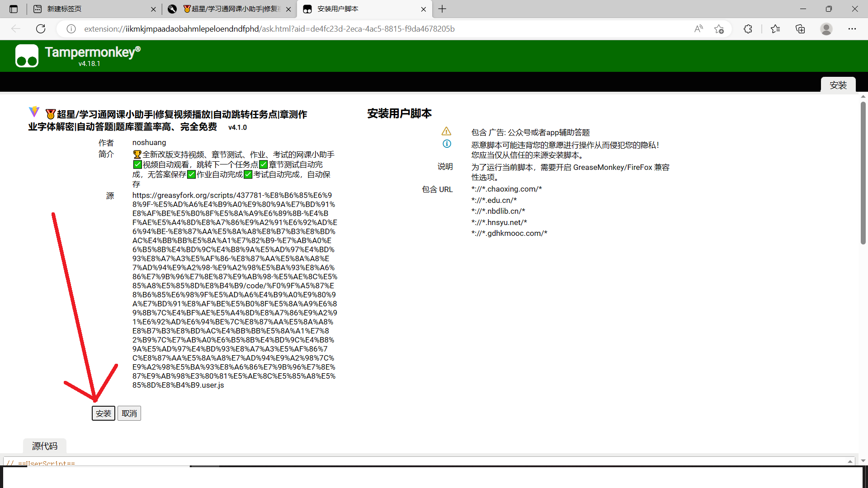Viewport: 868px width, 488px height.
Task: Click the *://*.chaoxing.com/* include URL
Action: pyautogui.click(x=506, y=189)
